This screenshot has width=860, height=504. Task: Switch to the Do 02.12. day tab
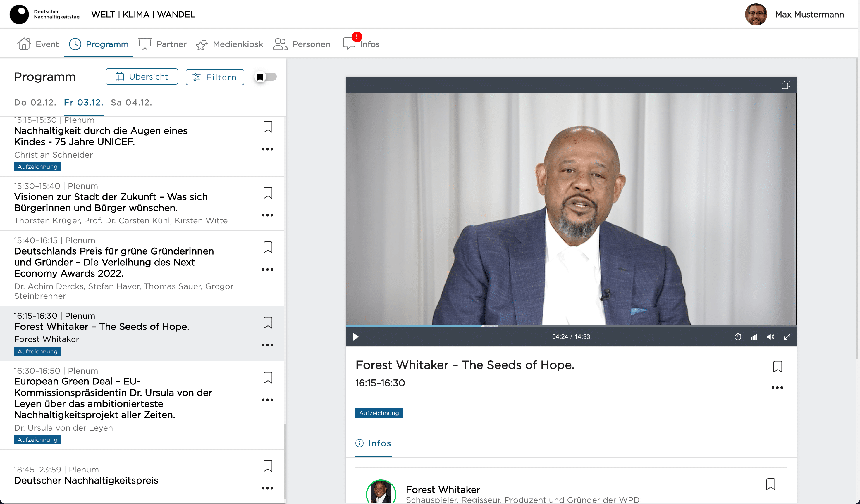[35, 102]
